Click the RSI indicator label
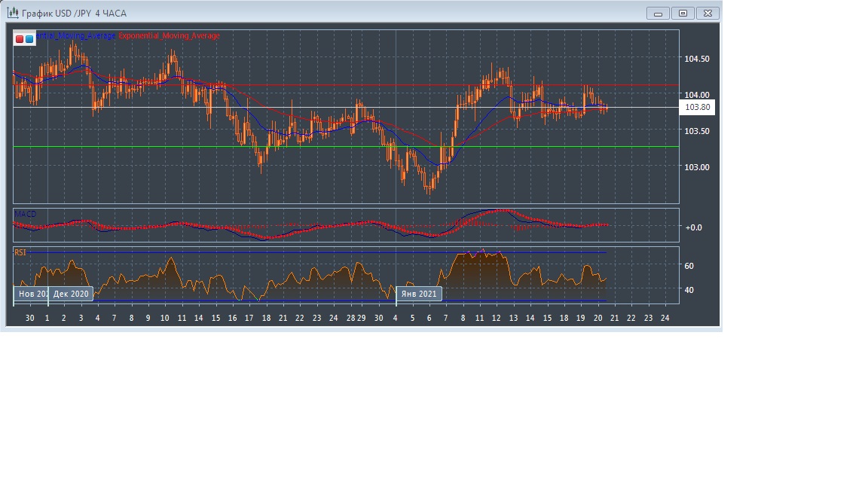 20,252
